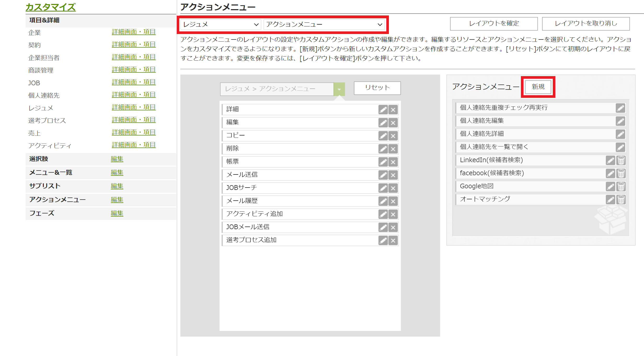Viewport: 644px width, 356px height.
Task: Click the レジュメ > アクションメニュー breadcrumb field
Action: point(277,89)
